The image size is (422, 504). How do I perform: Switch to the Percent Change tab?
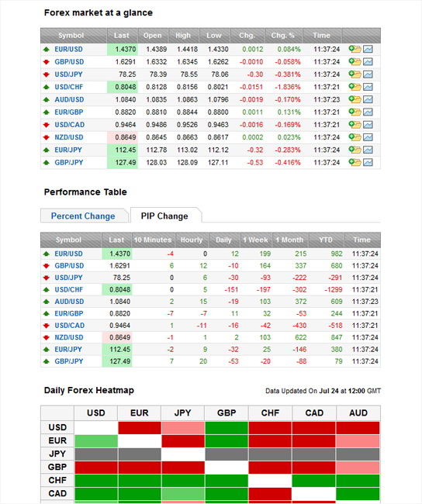coord(83,216)
